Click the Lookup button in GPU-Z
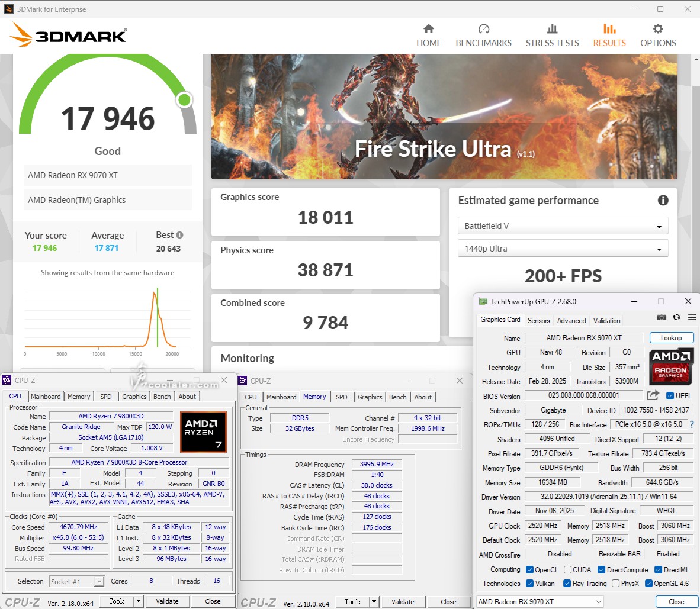The image size is (700, 609). (x=671, y=338)
